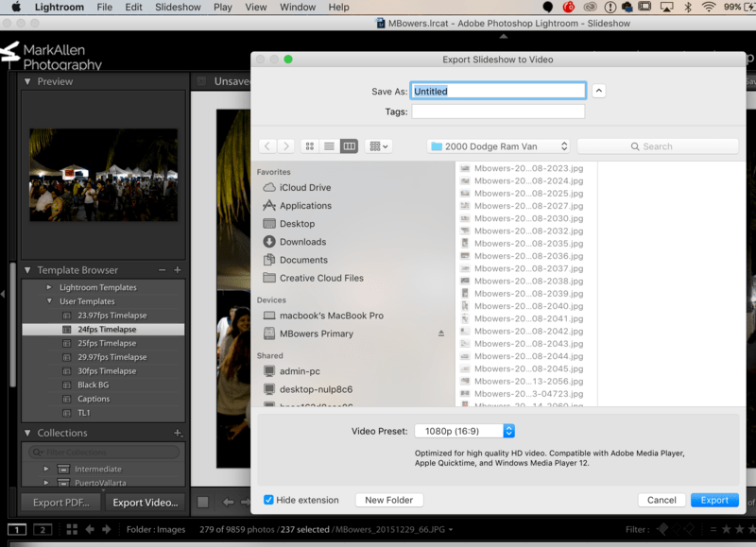
Task: Click the back navigation arrow in the dialog
Action: 267,145
